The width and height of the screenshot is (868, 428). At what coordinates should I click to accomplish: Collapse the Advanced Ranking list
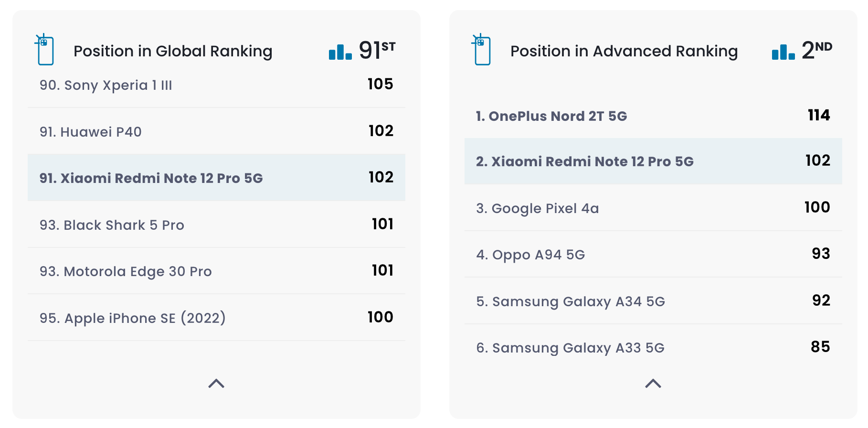653,383
